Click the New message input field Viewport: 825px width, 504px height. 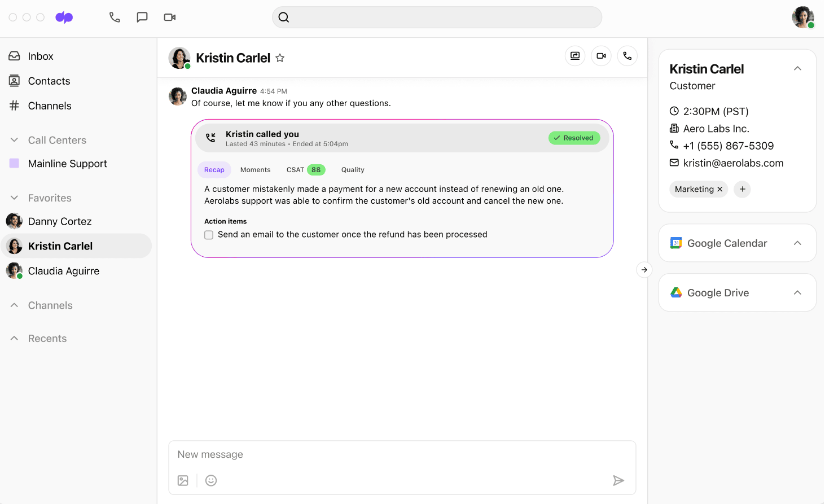tap(402, 455)
